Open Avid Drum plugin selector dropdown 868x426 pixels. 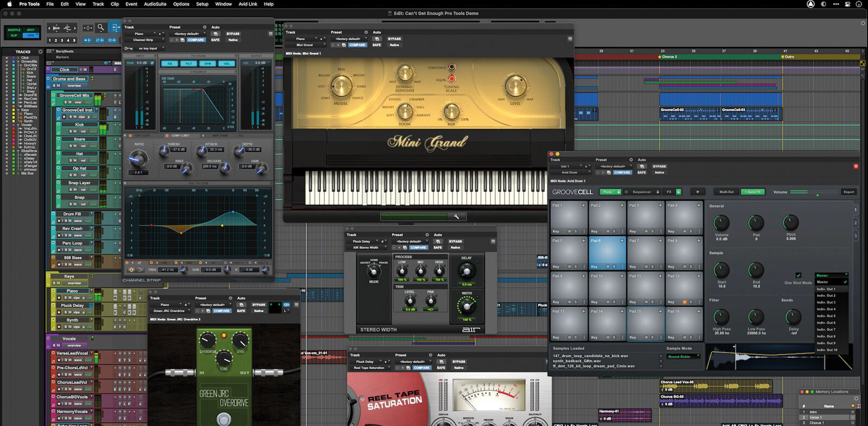(x=572, y=172)
